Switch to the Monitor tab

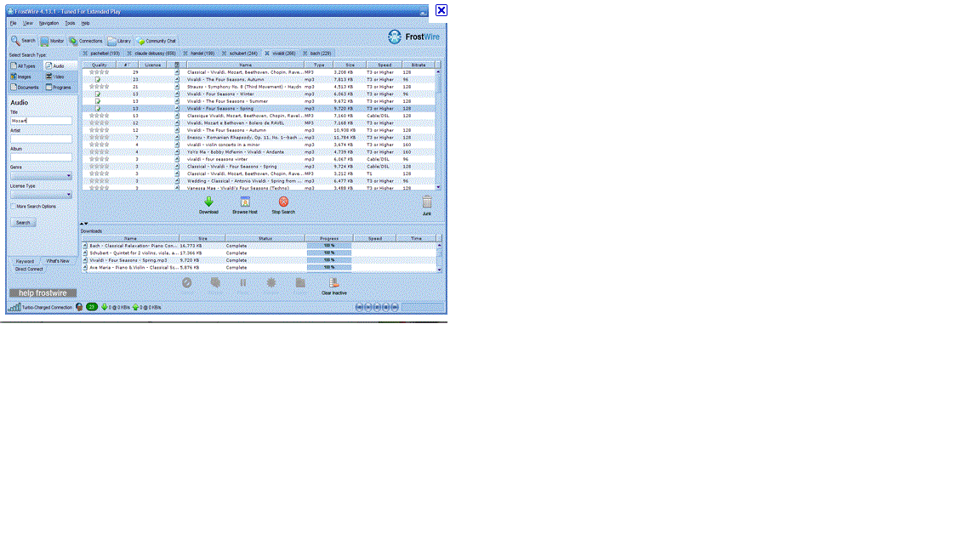click(x=53, y=41)
